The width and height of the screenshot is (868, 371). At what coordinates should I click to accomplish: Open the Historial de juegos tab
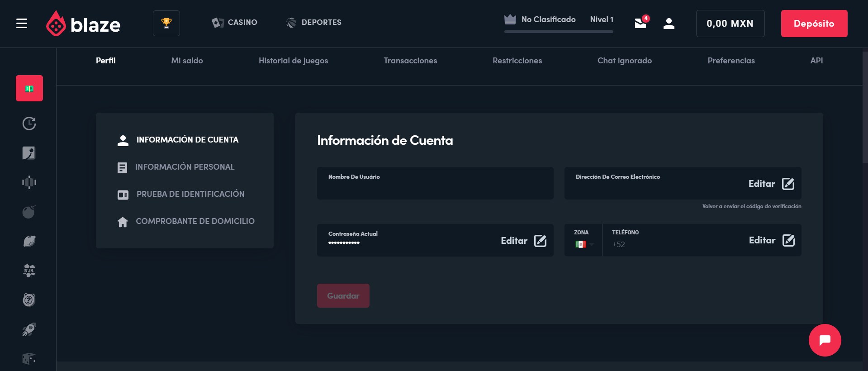(x=293, y=61)
